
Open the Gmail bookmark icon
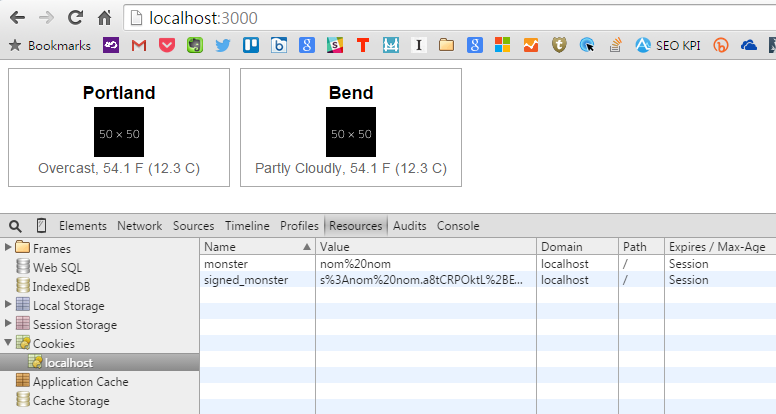(139, 45)
